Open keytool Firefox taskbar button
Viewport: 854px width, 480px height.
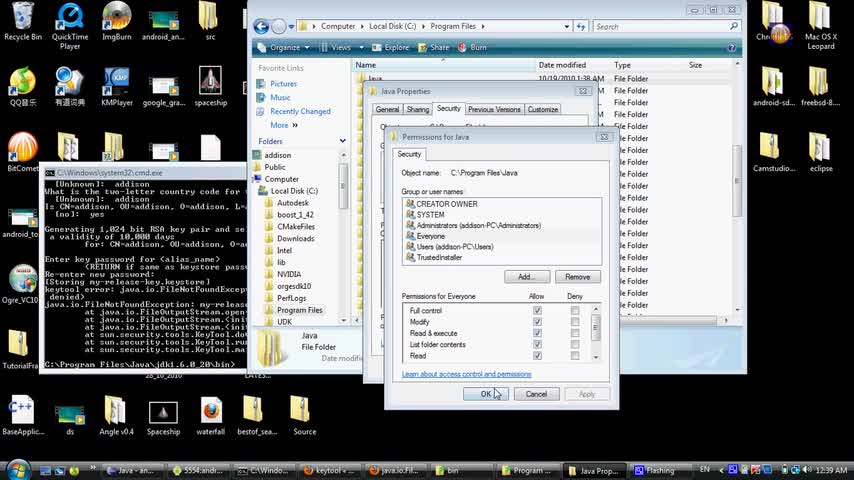pyautogui.click(x=329, y=470)
